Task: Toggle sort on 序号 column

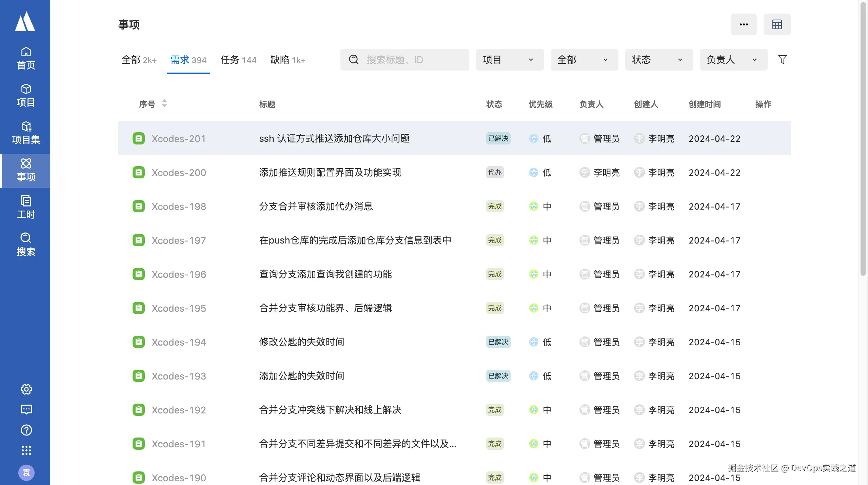Action: click(x=164, y=104)
